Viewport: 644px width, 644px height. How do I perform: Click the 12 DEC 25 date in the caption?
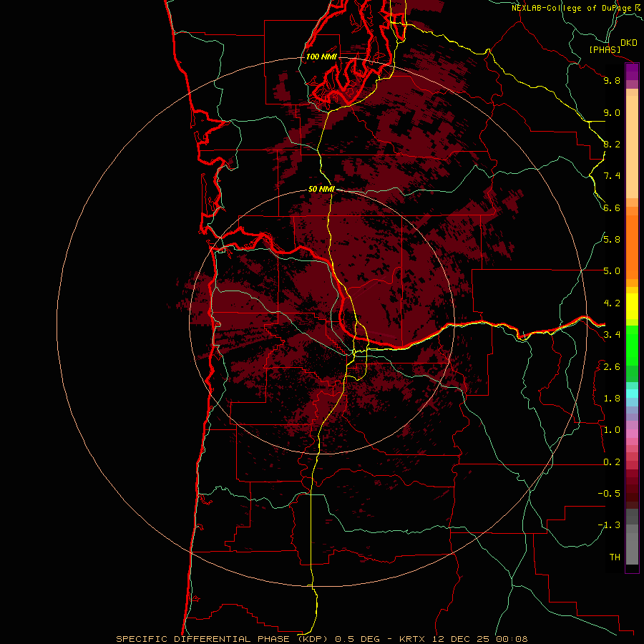460,639
